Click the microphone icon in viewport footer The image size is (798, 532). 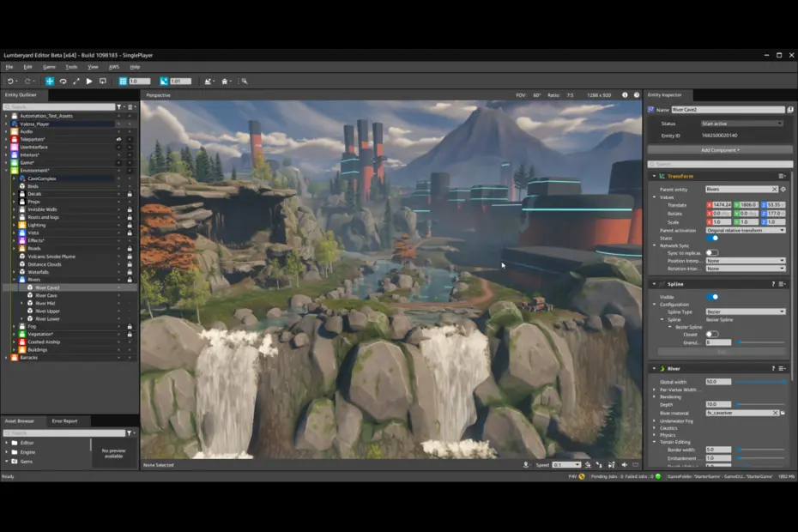[526, 465]
